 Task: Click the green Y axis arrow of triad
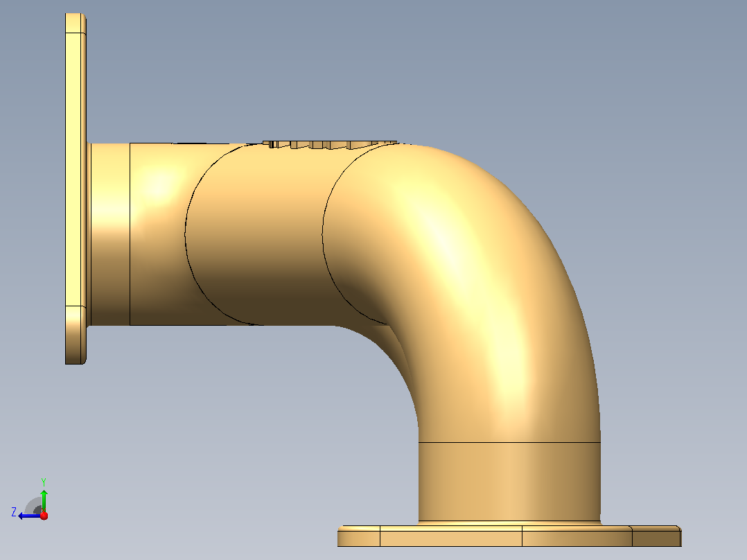coord(44,500)
